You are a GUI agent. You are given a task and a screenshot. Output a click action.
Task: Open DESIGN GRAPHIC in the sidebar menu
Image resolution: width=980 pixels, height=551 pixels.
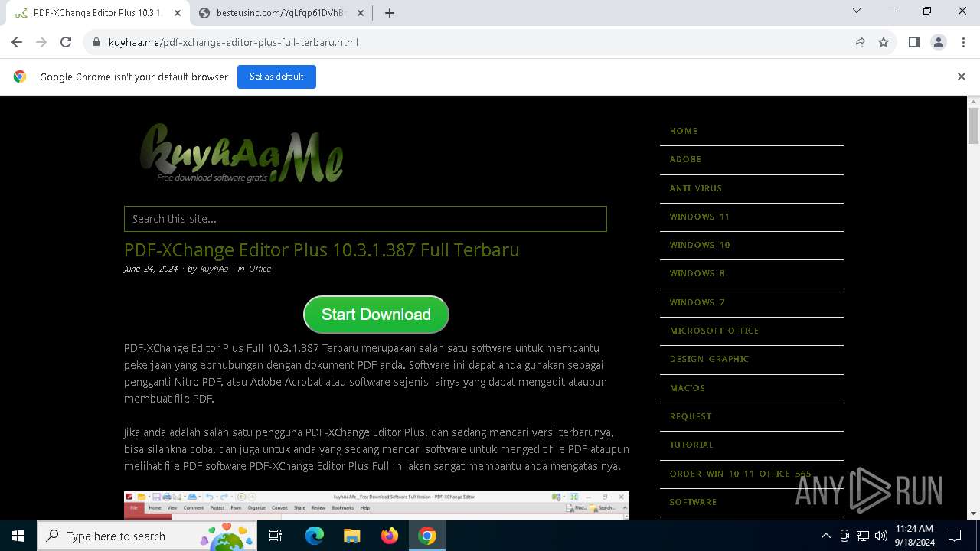pos(709,359)
